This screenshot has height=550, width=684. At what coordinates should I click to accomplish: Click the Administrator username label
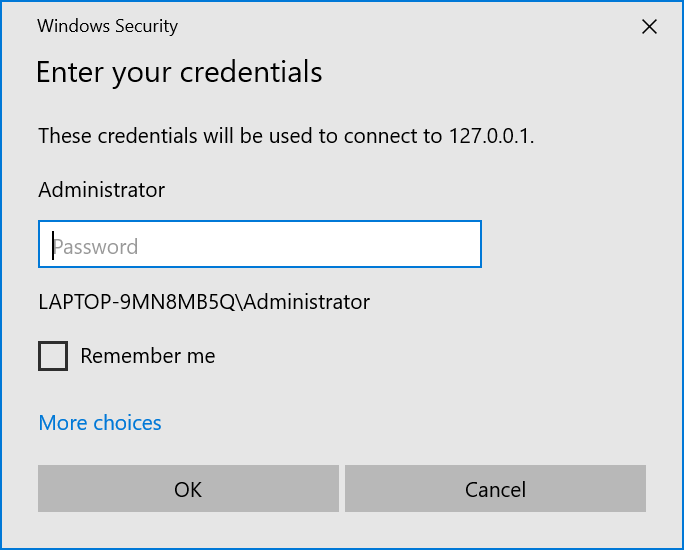tap(101, 189)
